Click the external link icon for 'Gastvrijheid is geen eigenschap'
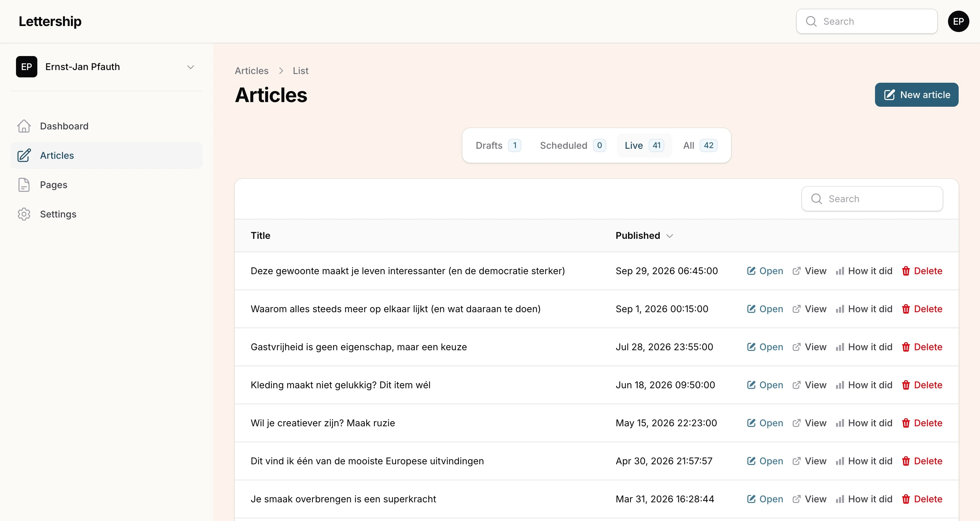This screenshot has height=521, width=980. [x=796, y=347]
